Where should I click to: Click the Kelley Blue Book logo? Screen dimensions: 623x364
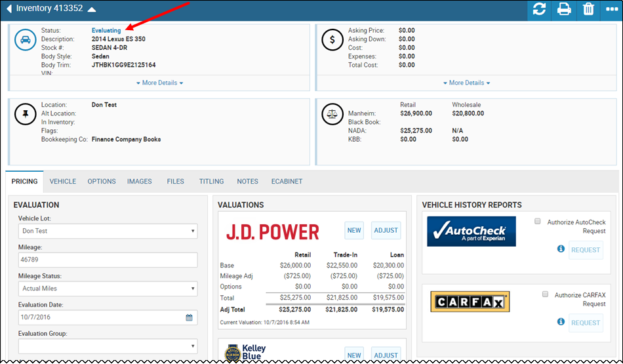(x=245, y=352)
